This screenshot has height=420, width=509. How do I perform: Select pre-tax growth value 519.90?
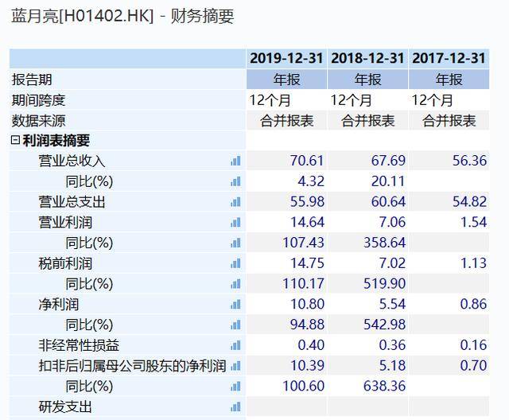pos(384,284)
